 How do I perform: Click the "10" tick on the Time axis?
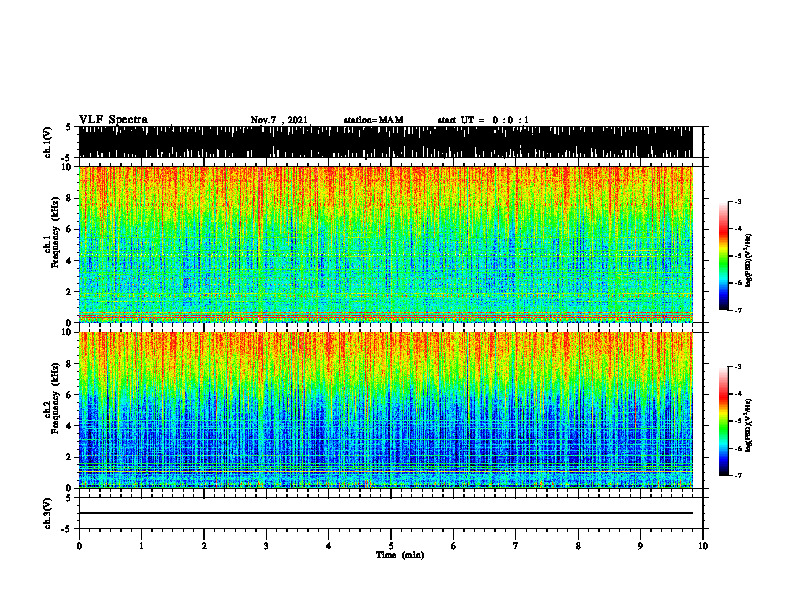(x=703, y=546)
